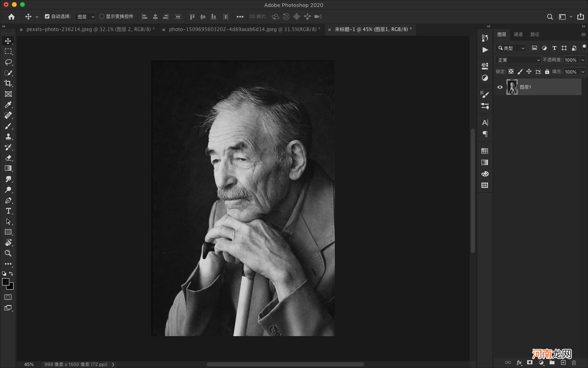Delete the selected layer
The height and width of the screenshot is (368, 588).
[x=574, y=363]
